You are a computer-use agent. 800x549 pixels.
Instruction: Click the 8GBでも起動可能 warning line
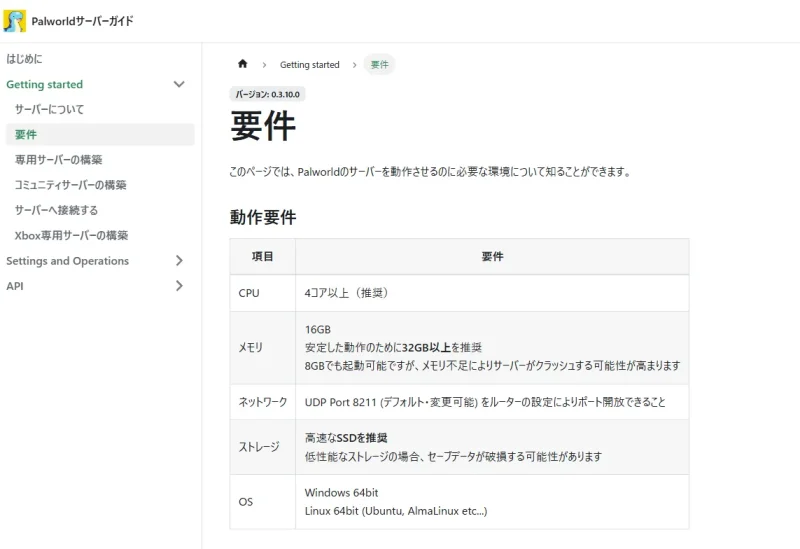click(x=492, y=366)
